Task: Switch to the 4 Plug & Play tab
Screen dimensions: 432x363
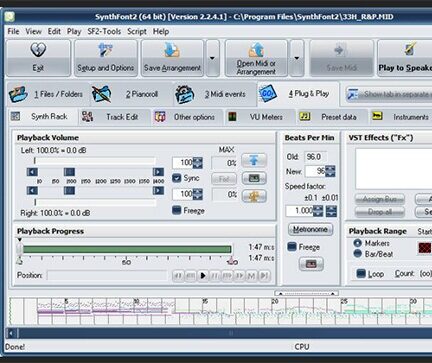Action: (x=298, y=93)
